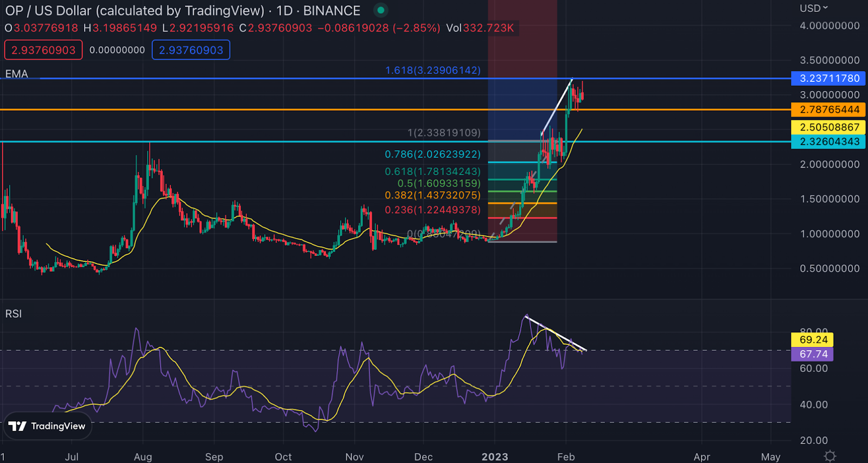Click the 1.50000000 price axis label
Viewport: 868px width, 463px height.
pyautogui.click(x=829, y=199)
